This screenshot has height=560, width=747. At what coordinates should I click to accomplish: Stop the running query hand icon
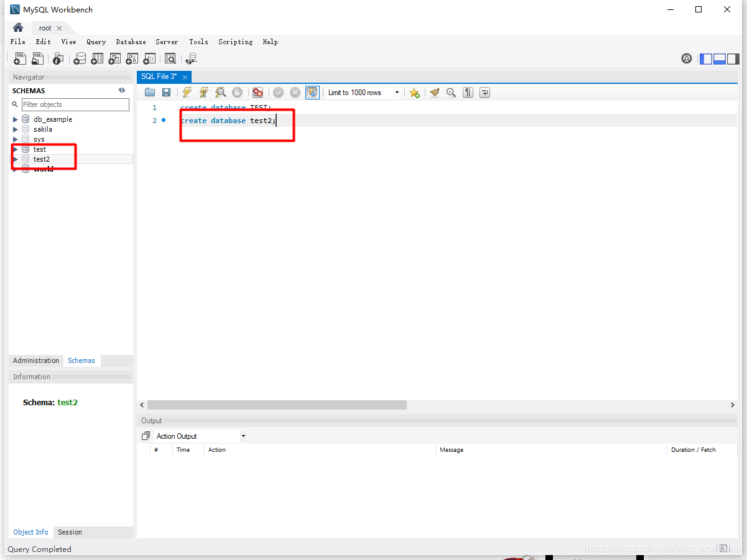(237, 93)
